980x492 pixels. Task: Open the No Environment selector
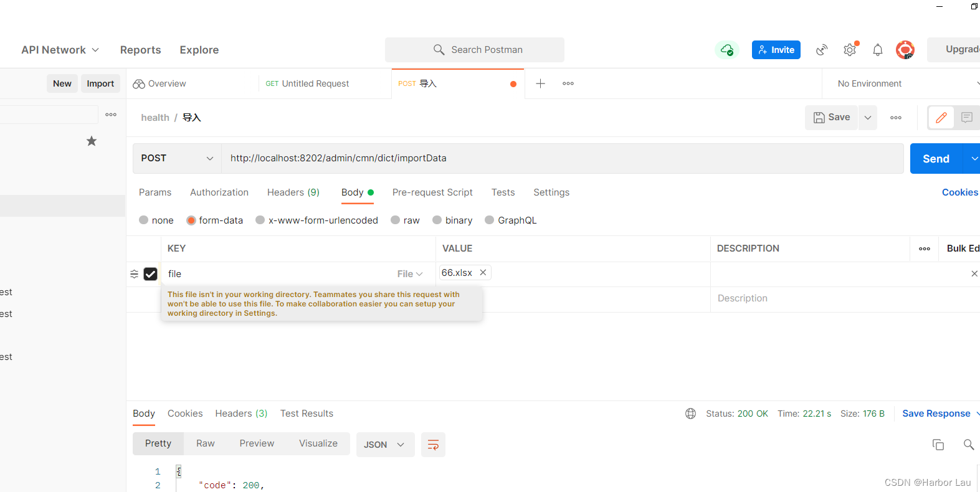click(x=902, y=83)
